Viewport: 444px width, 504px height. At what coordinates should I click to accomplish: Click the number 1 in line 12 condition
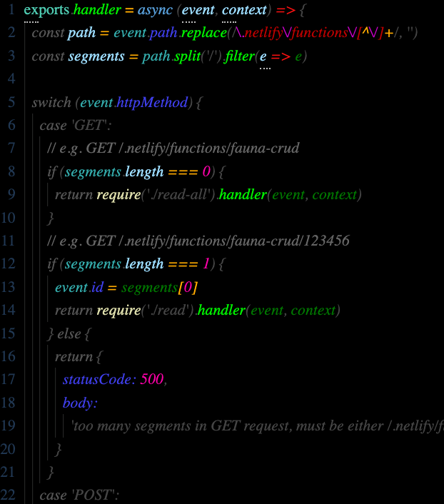coord(206,264)
